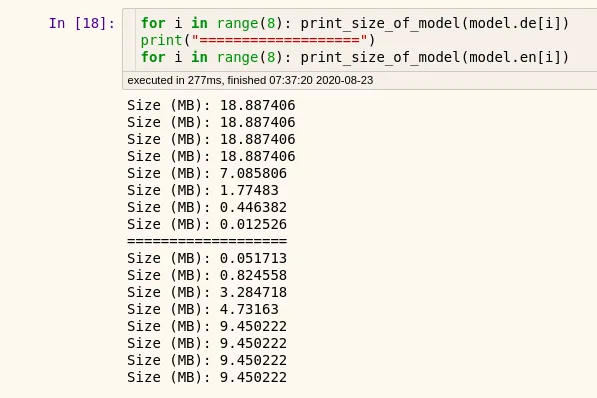Click output line showing 0.012526
Image resolution: width=597 pixels, height=398 pixels.
pos(207,224)
